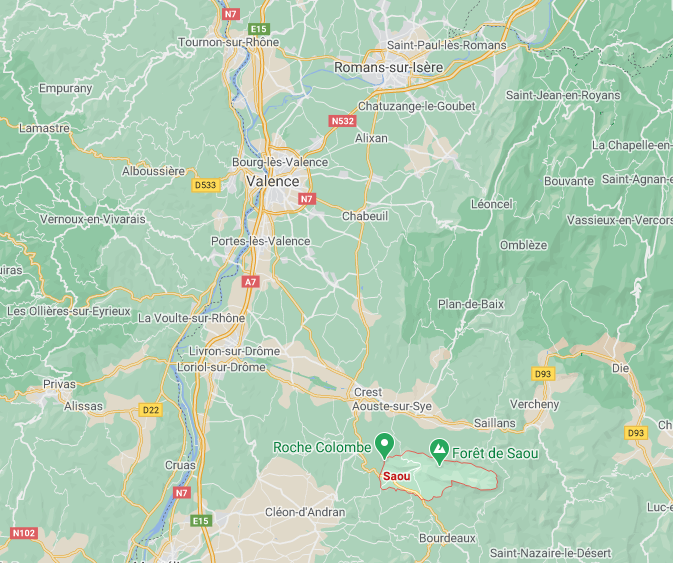Click the green E15 badge near Tournon
This screenshot has width=673, height=563.
coord(259,29)
